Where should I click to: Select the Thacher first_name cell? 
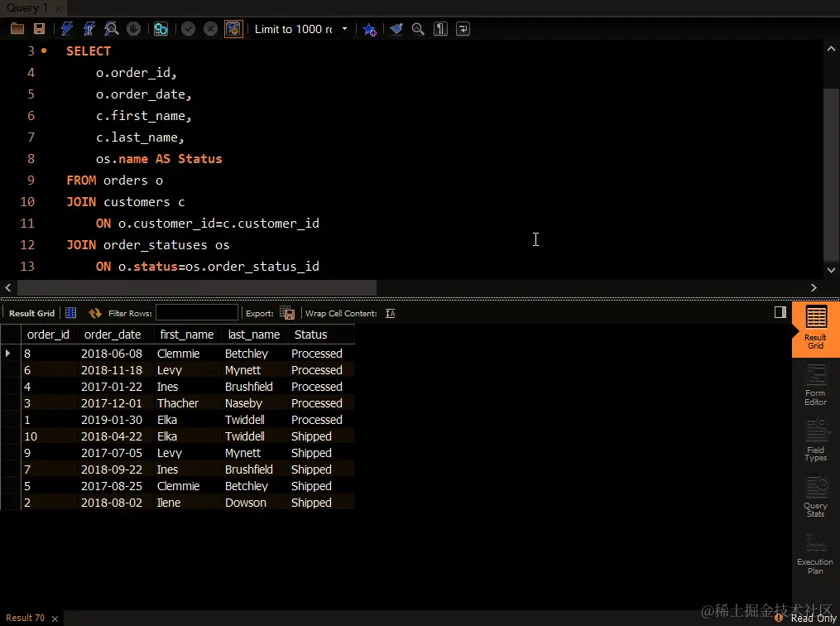click(x=178, y=403)
